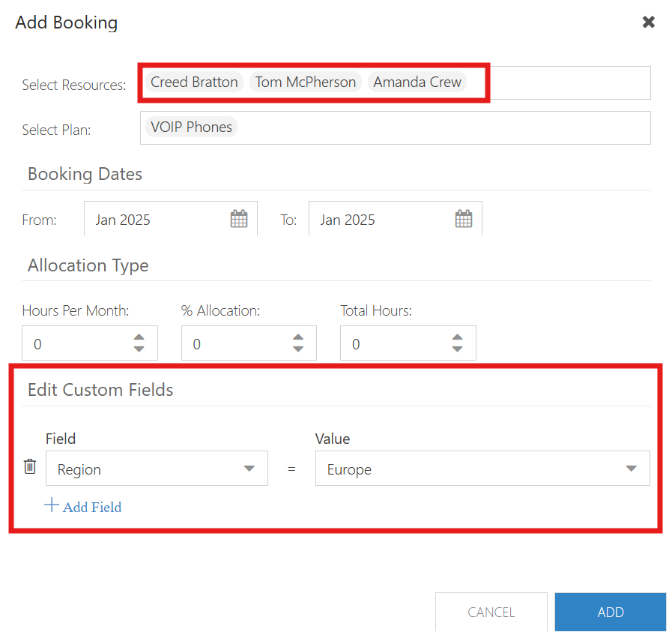This screenshot has width=672, height=638.
Task: Decrease % Allocation value
Action: pyautogui.click(x=298, y=349)
